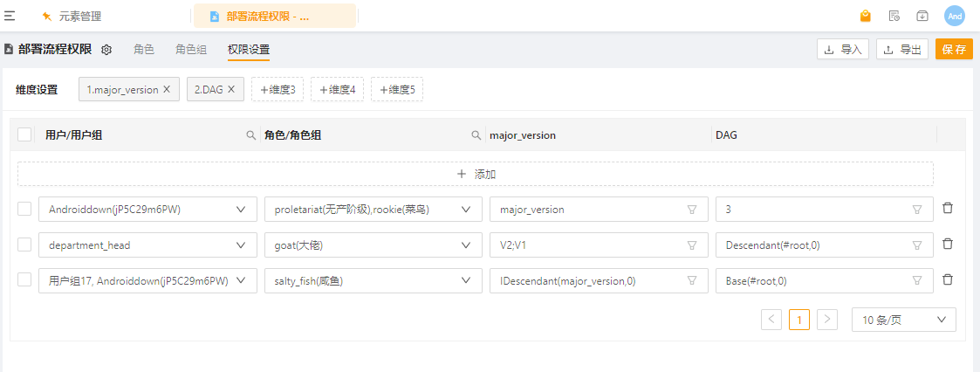Open filter for V2;V1 major_version field
Image resolution: width=980 pixels, height=372 pixels.
(x=692, y=245)
